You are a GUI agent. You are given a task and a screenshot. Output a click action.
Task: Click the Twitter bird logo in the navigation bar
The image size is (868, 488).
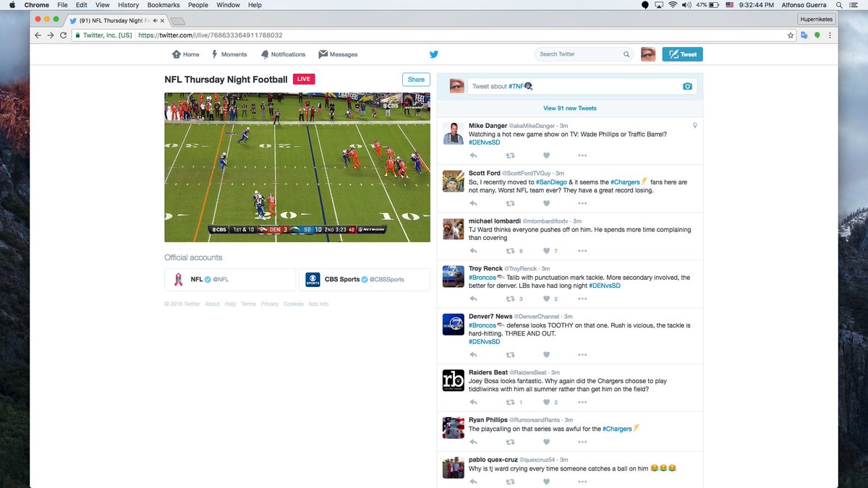click(x=434, y=54)
